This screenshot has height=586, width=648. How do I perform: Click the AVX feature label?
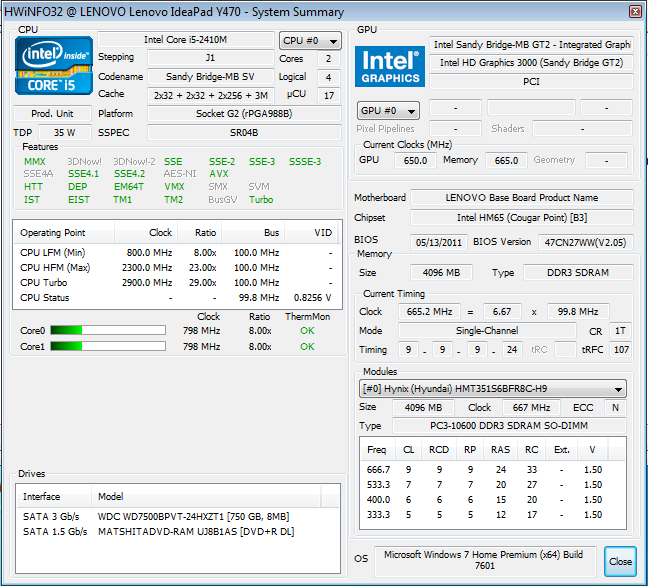click(x=219, y=174)
